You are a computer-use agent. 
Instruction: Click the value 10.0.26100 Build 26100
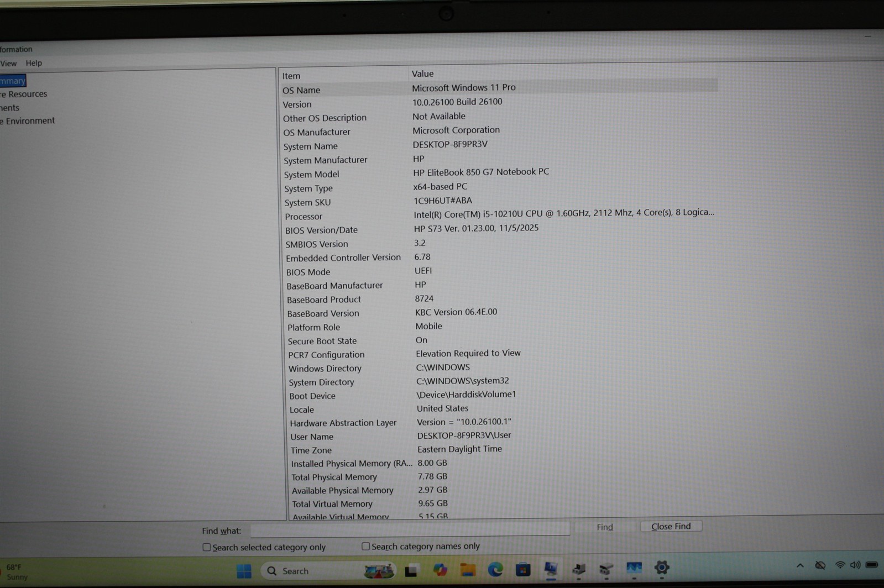tap(457, 102)
